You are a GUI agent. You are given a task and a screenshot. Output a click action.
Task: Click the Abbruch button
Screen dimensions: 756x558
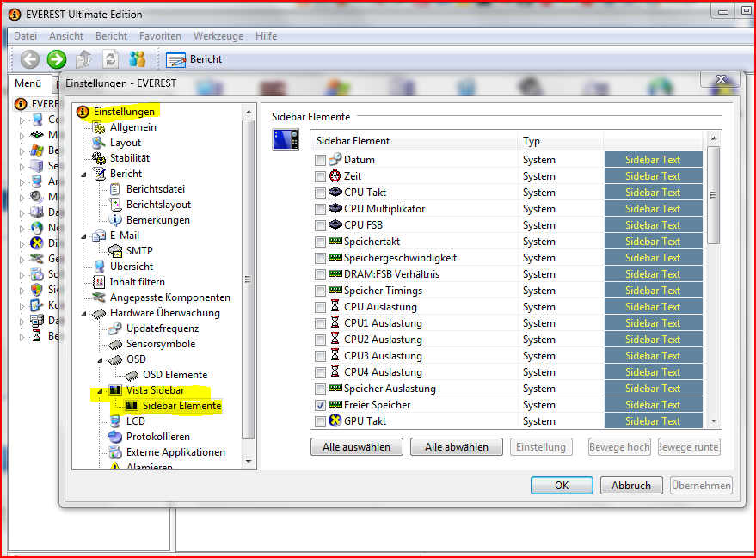point(631,485)
